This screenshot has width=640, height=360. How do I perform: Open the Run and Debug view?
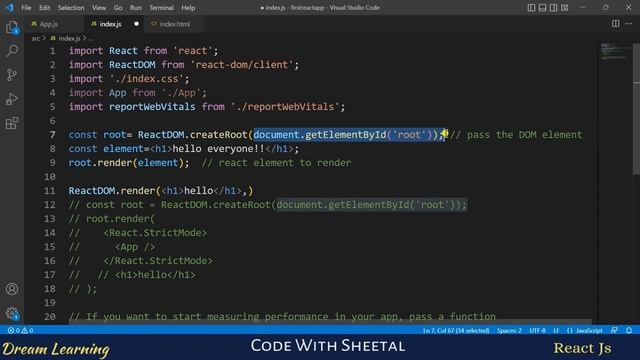click(12, 99)
